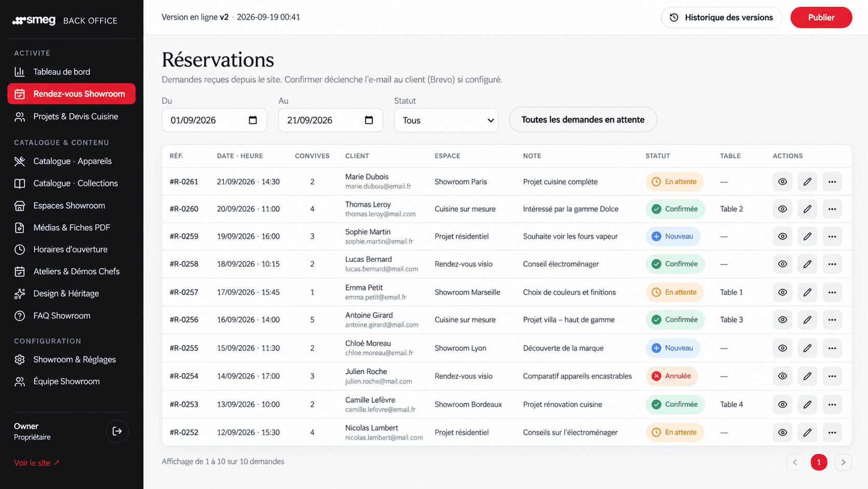Edit reservation #R-0259 pencil icon

click(x=807, y=236)
